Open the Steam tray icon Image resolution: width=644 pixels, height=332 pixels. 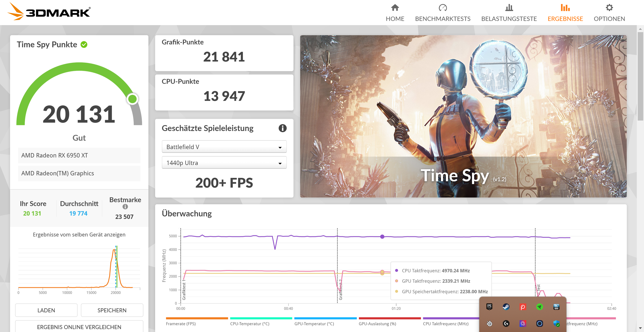[506, 307]
